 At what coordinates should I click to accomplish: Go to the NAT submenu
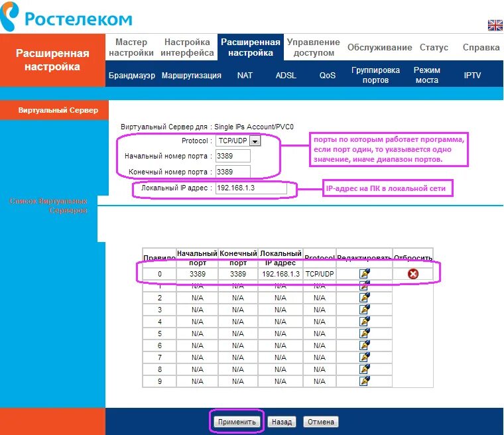[x=245, y=75]
